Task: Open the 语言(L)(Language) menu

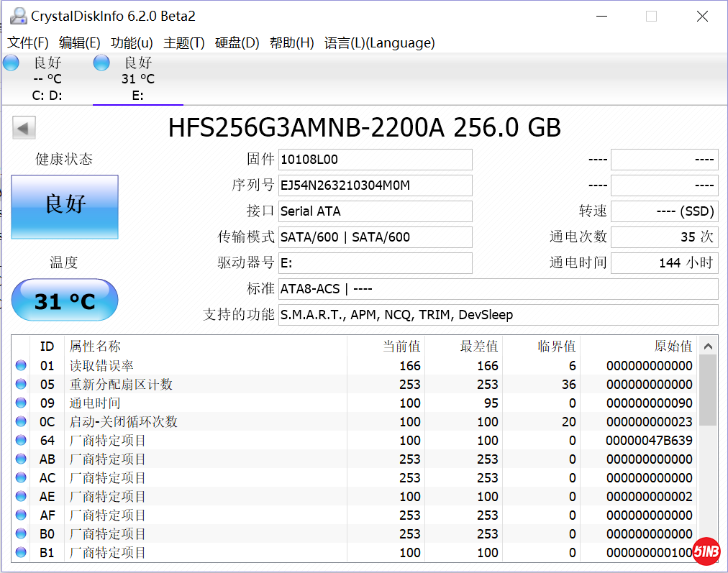Action: (381, 43)
